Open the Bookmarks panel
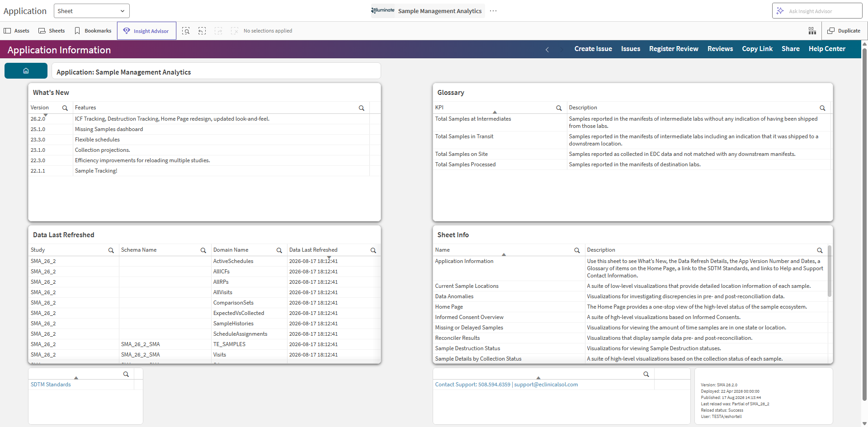Screen dimensions: 868x427 click(93, 31)
